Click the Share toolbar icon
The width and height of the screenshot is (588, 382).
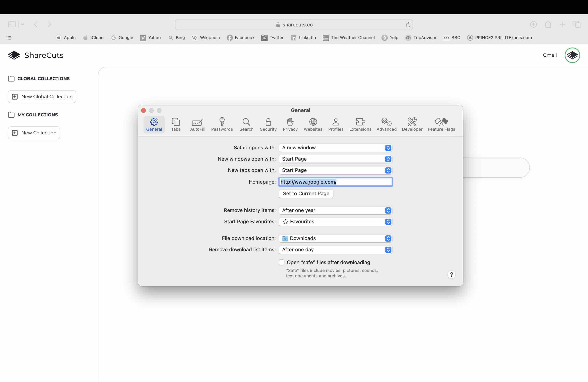[548, 24]
